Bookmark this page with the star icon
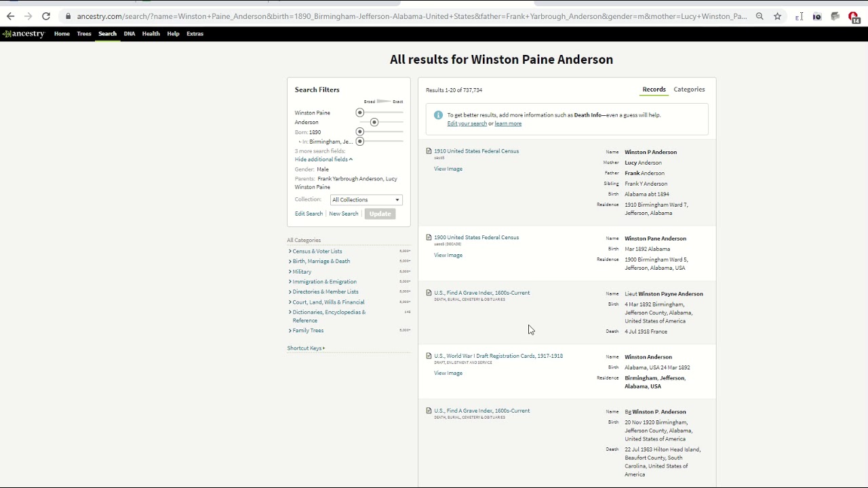Screen dimensions: 868x488 coord(778,16)
